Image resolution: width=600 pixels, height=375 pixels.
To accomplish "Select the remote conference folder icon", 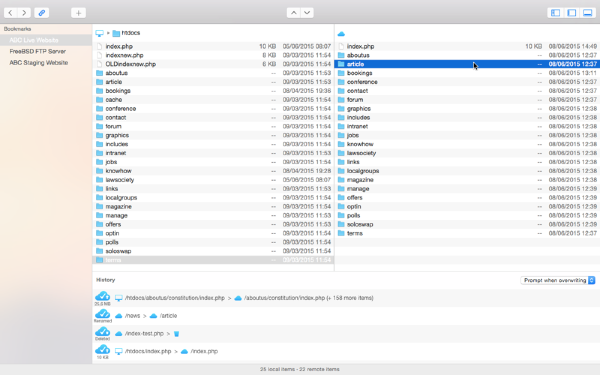I will [341, 82].
